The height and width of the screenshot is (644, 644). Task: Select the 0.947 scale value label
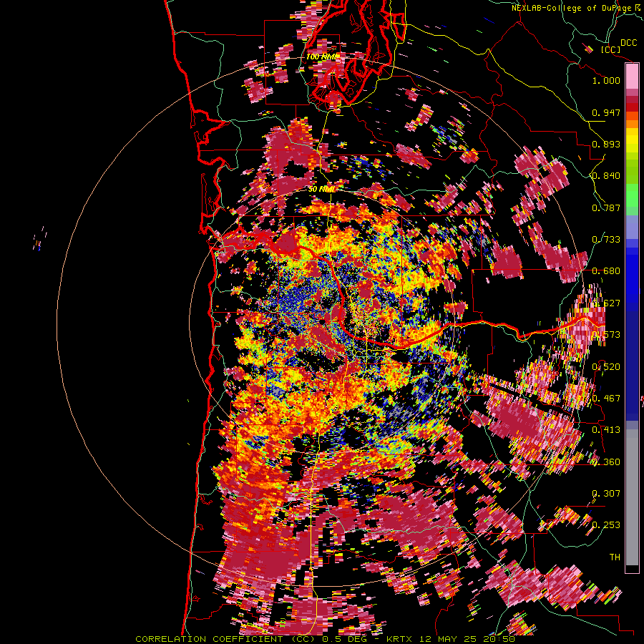pos(606,112)
